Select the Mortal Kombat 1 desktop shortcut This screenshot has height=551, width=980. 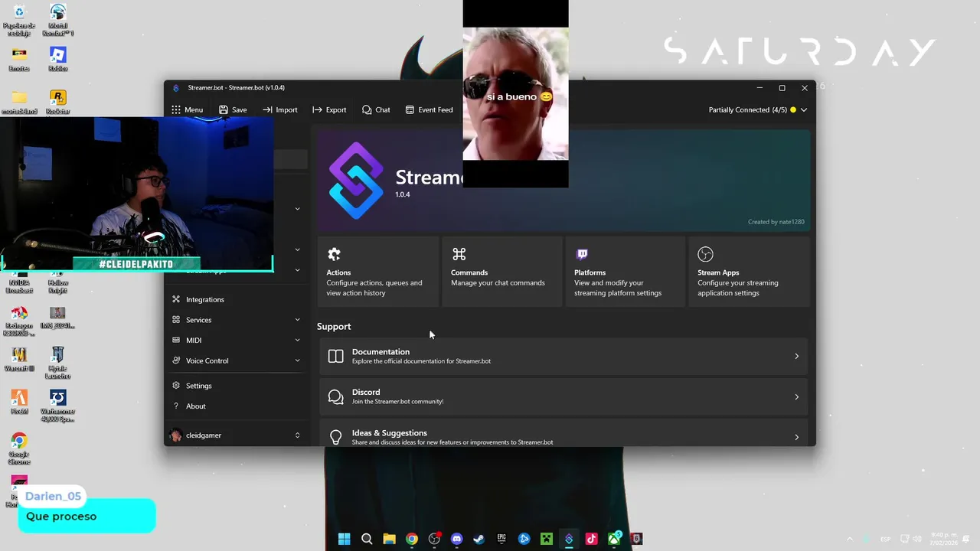[x=58, y=20]
